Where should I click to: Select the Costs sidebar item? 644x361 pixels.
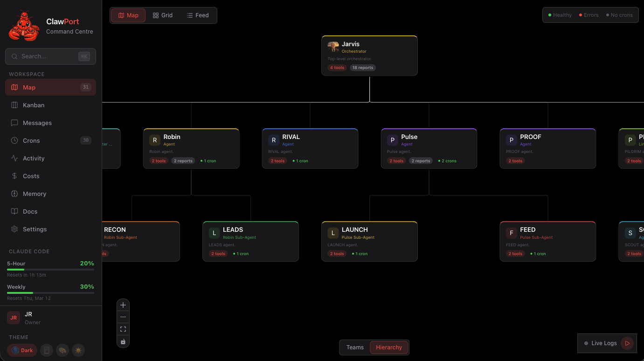[31, 176]
